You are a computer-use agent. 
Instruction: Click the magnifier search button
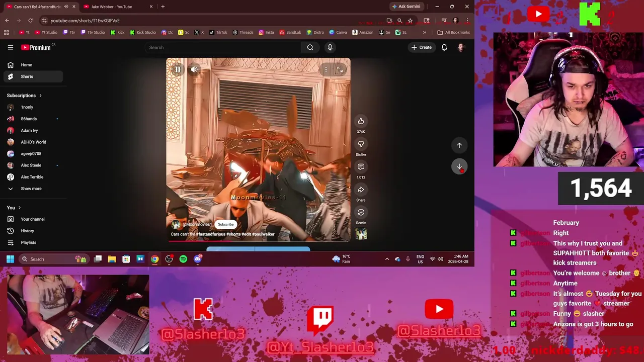click(x=310, y=47)
